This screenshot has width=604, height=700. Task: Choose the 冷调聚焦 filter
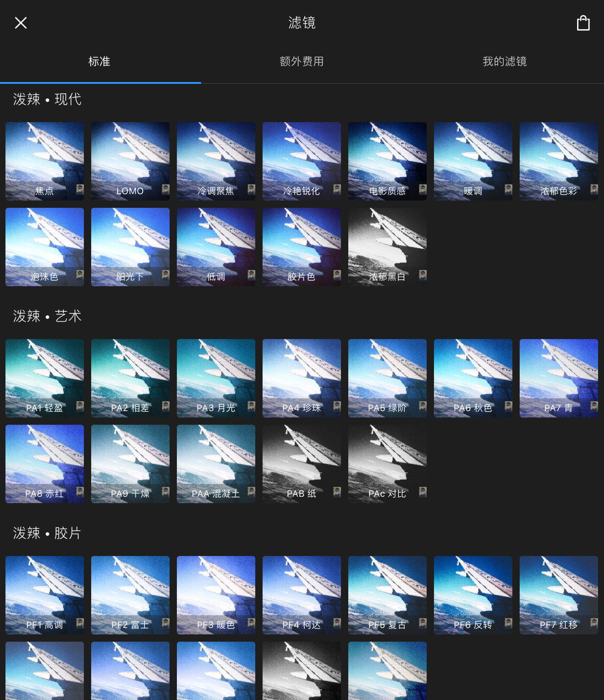pyautogui.click(x=216, y=161)
